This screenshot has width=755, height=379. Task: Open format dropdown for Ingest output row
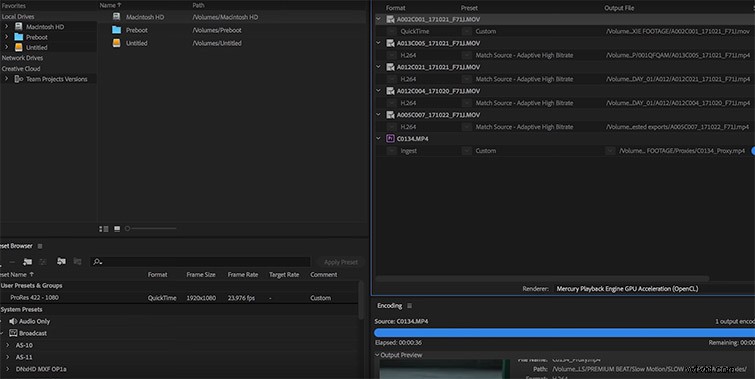pos(392,151)
